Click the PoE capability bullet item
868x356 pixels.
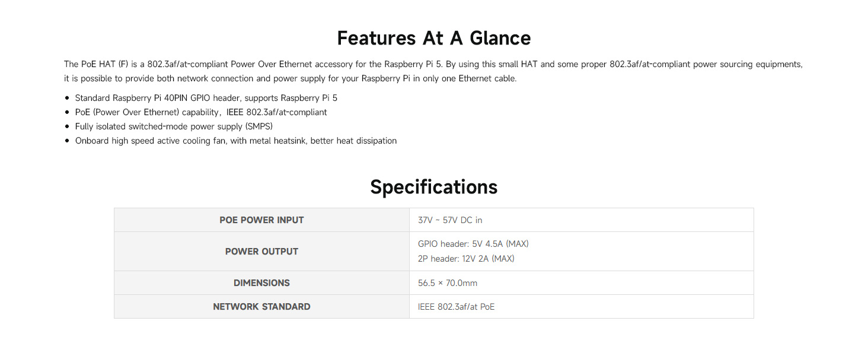click(201, 112)
